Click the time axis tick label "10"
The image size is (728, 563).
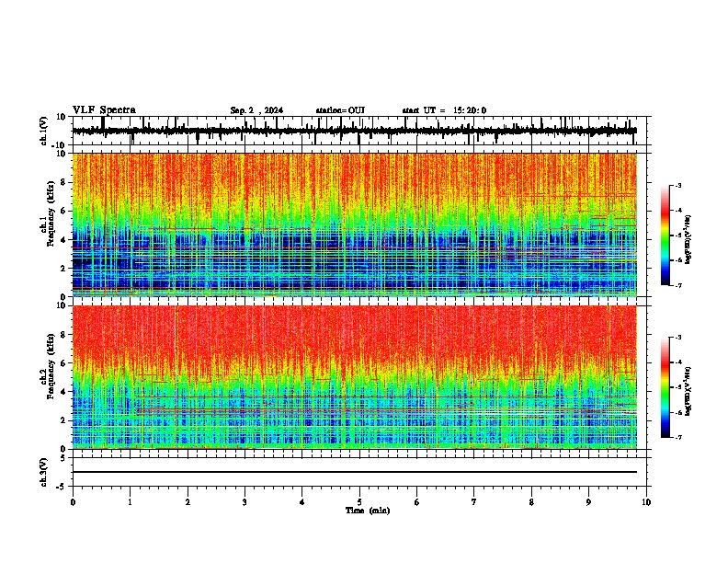(646, 502)
